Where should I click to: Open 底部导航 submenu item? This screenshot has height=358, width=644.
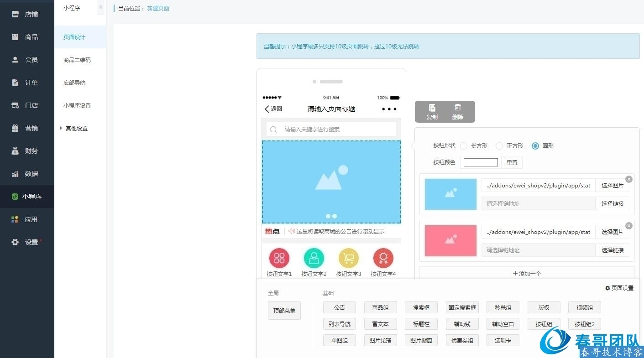pos(80,83)
